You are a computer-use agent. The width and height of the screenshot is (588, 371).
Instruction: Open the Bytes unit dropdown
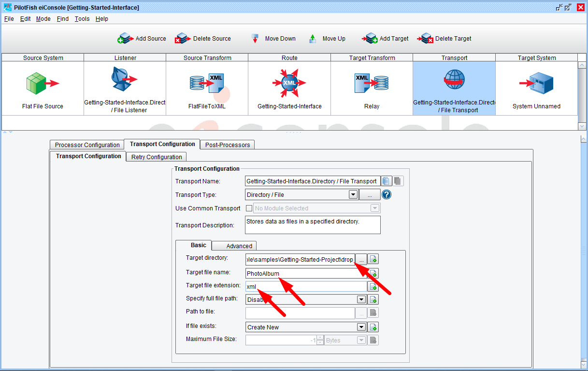click(x=361, y=340)
